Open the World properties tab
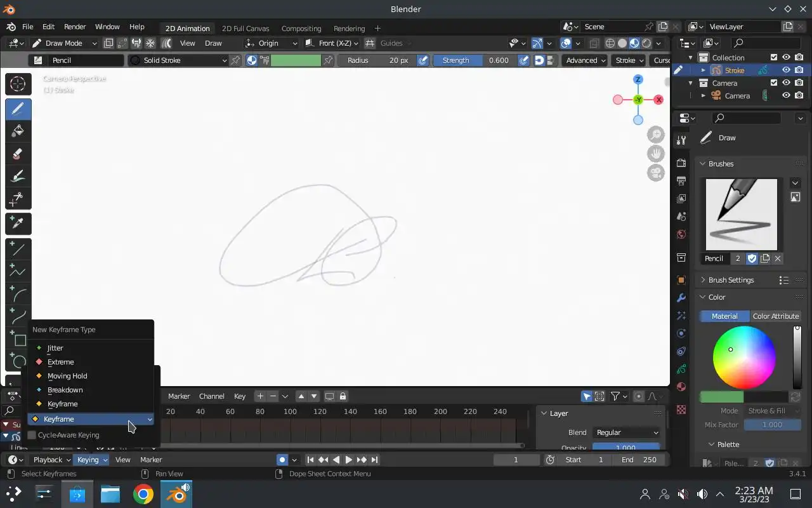Image resolution: width=812 pixels, height=508 pixels. pos(681,234)
